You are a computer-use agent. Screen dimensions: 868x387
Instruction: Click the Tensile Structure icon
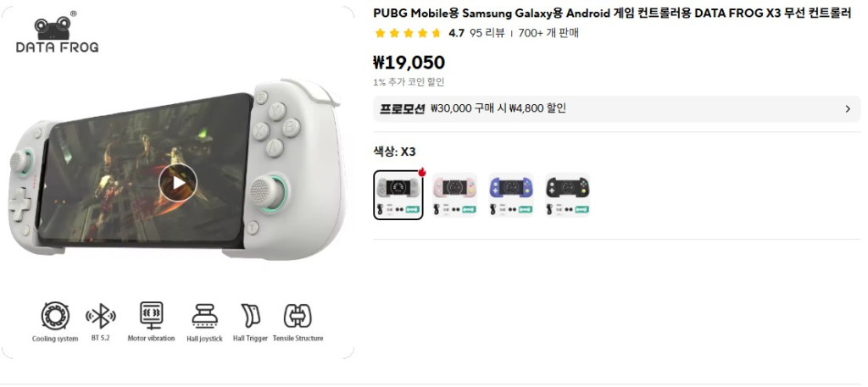(298, 316)
